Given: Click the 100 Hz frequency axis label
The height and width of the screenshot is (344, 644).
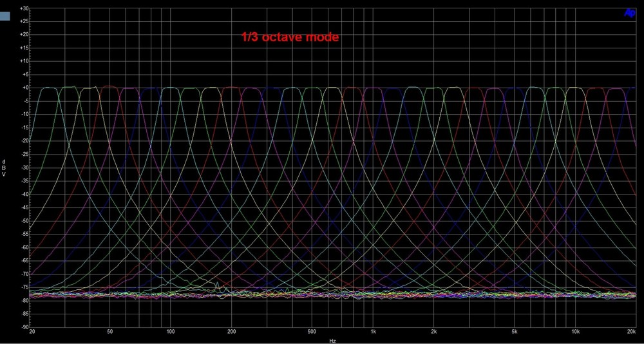Looking at the screenshot, I should click(x=171, y=332).
